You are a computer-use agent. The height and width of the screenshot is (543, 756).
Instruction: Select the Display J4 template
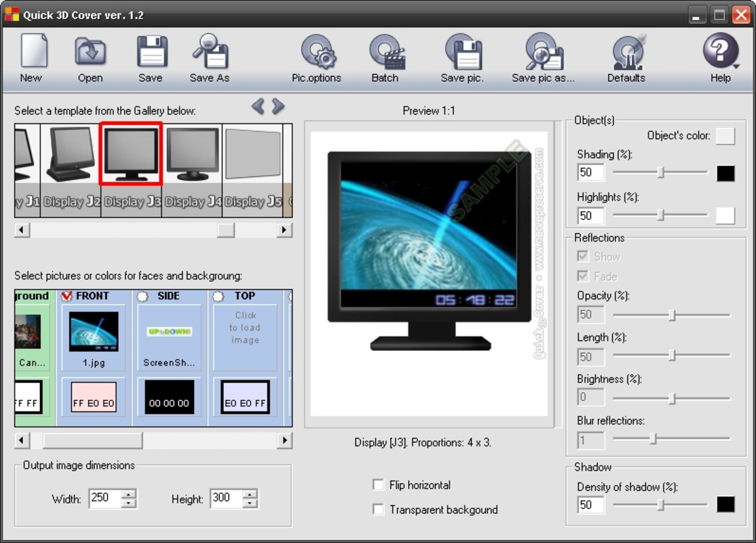click(193, 170)
